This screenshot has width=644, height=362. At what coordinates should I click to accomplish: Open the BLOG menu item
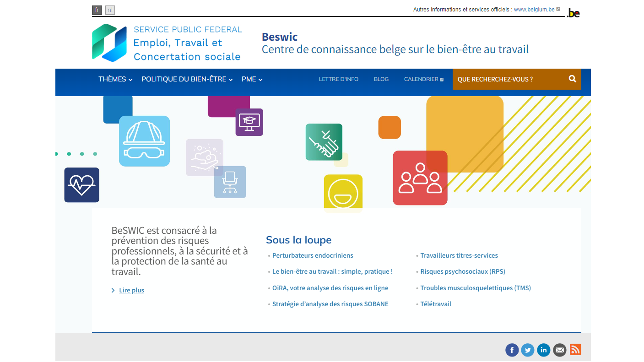coord(381,79)
